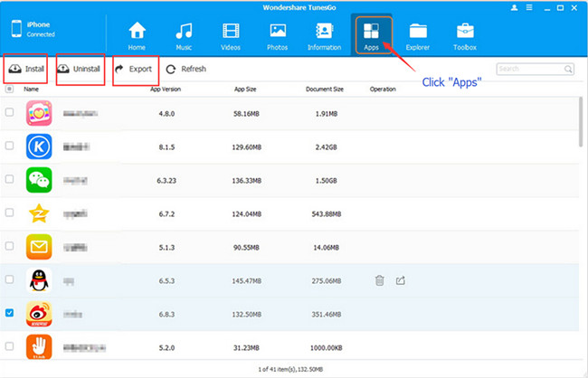Delete the 6.5.3 app via trash icon

point(380,280)
